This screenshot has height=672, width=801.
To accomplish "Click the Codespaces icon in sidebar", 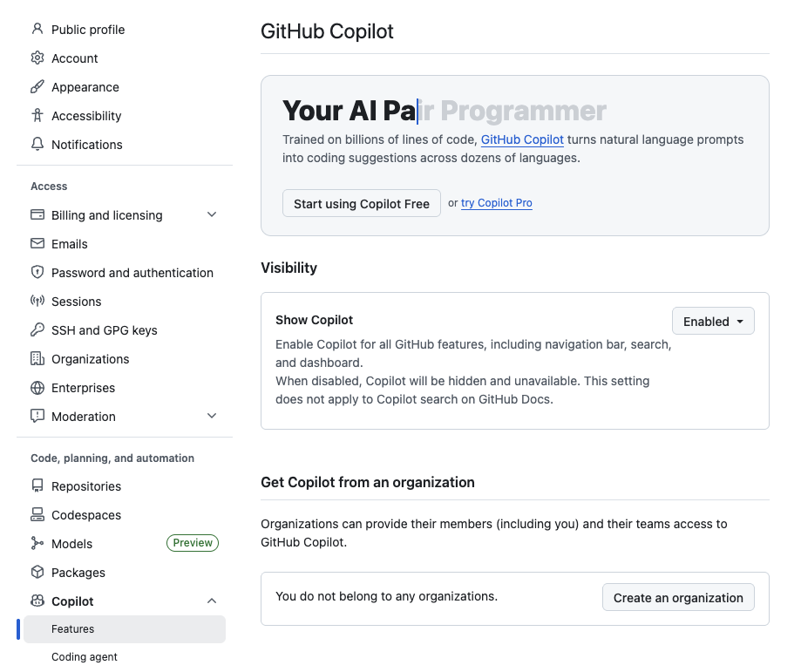I will coord(37,515).
